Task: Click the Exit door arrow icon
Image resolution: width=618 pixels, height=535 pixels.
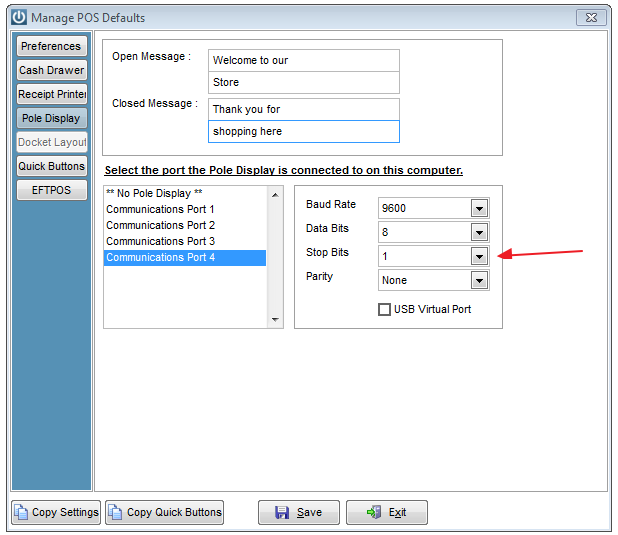Action: pyautogui.click(x=374, y=512)
